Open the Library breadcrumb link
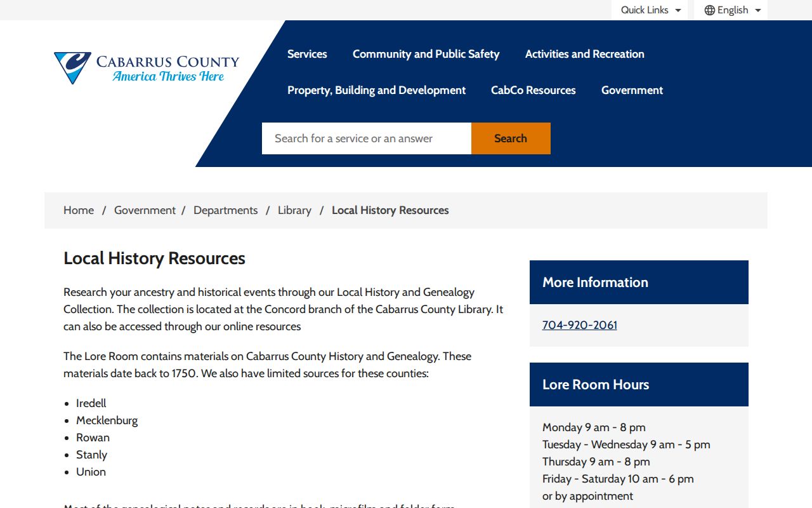The image size is (812, 508). pos(294,210)
